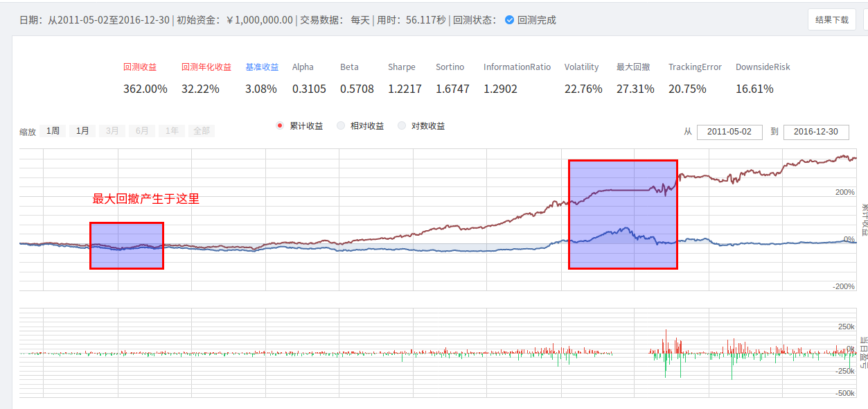Click the 250k axis label on bar chart
The height and width of the screenshot is (409, 868).
click(x=847, y=327)
